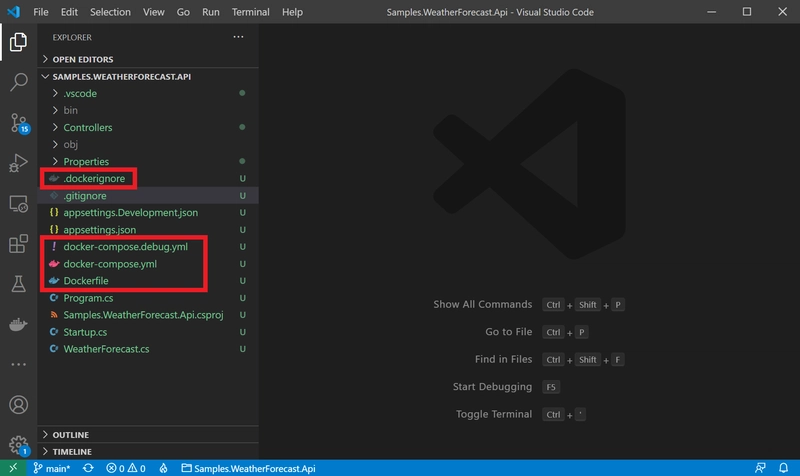
Task: Select the .gitignore file
Action: (x=148, y=195)
